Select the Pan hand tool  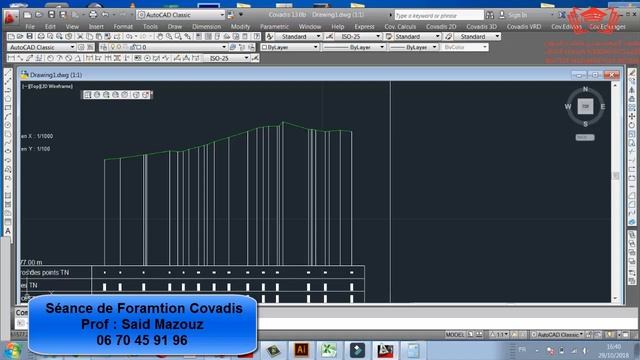[x=160, y=36]
